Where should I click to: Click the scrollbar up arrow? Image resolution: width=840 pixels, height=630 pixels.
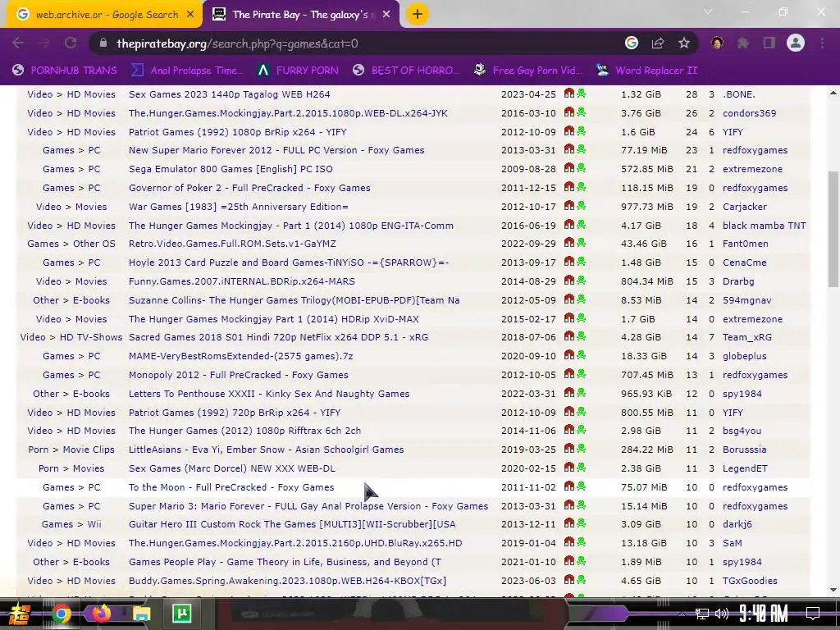[x=833, y=94]
